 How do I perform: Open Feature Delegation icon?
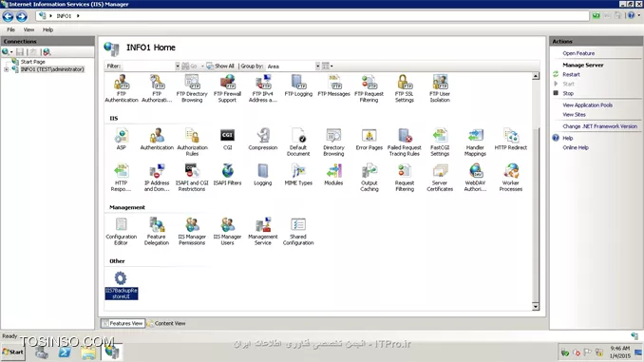click(157, 231)
